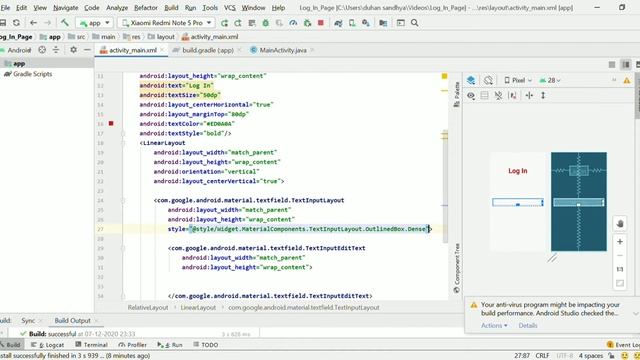
Task: Click the Design Surface layers icon
Action: click(471, 80)
